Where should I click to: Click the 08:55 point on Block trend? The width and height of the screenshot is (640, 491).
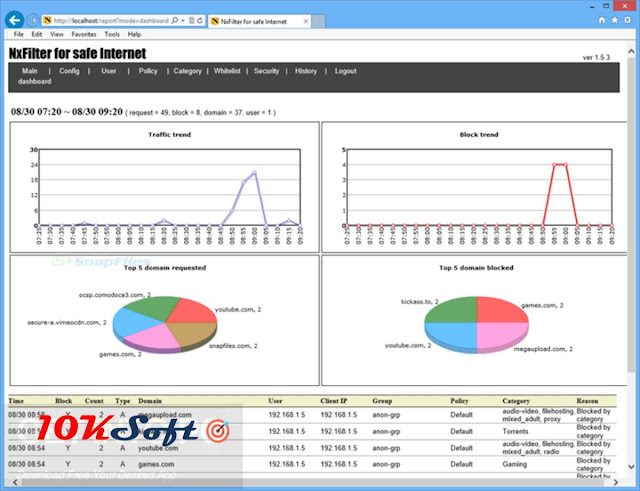(x=554, y=164)
